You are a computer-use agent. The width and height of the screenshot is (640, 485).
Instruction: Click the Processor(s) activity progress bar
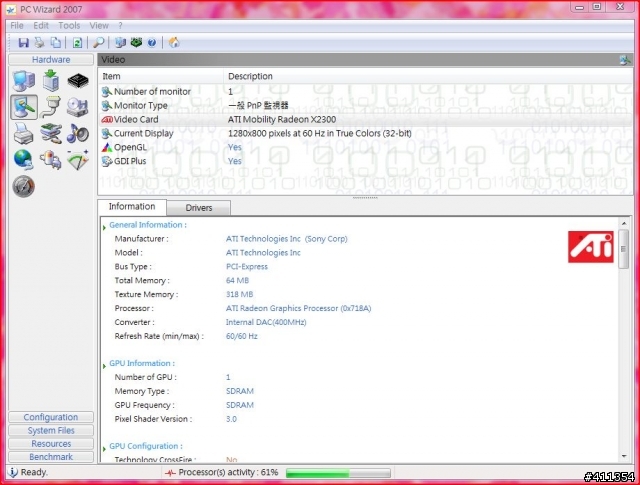pyautogui.click(x=338, y=473)
